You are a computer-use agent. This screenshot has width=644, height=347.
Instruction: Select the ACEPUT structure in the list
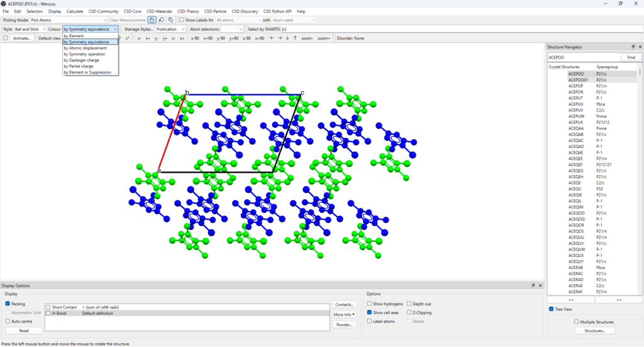(576, 98)
